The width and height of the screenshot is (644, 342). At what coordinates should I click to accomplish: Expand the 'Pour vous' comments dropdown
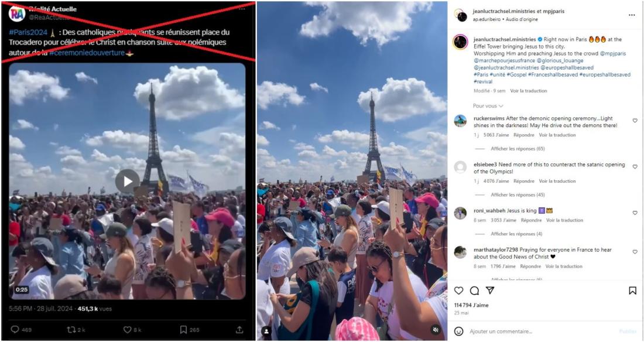(x=488, y=106)
